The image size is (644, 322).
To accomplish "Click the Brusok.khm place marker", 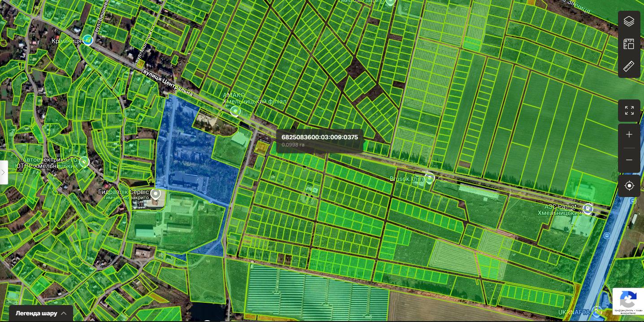I will [x=429, y=178].
